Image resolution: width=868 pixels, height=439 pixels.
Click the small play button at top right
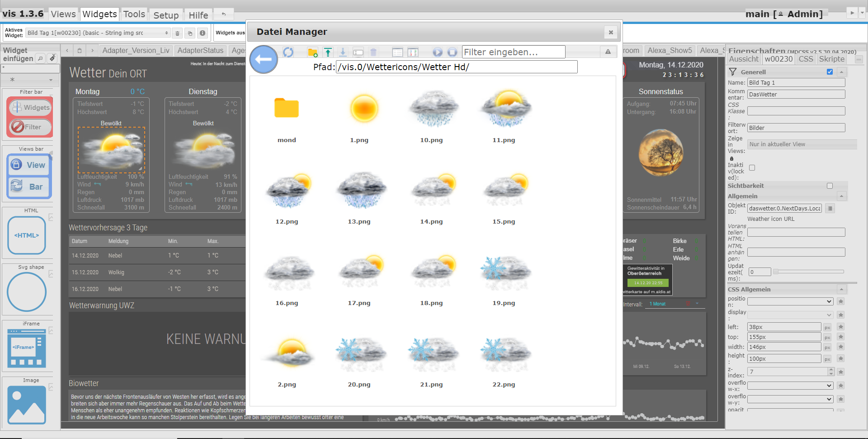(x=852, y=13)
